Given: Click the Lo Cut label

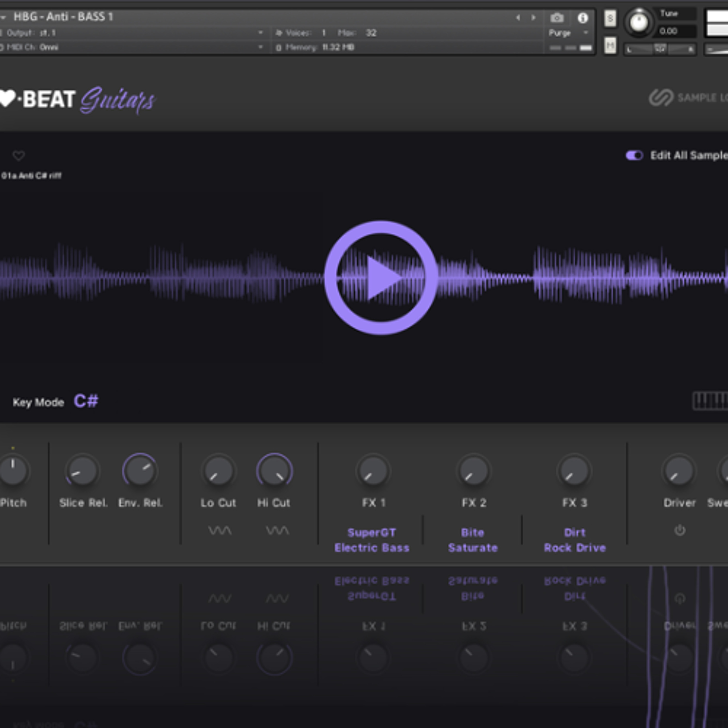Looking at the screenshot, I should (x=218, y=503).
